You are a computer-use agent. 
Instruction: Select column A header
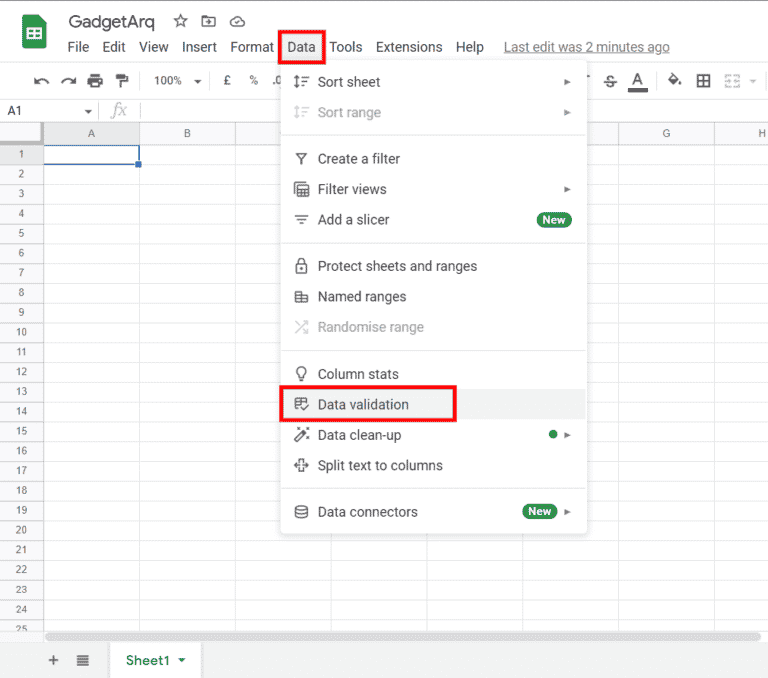point(92,133)
